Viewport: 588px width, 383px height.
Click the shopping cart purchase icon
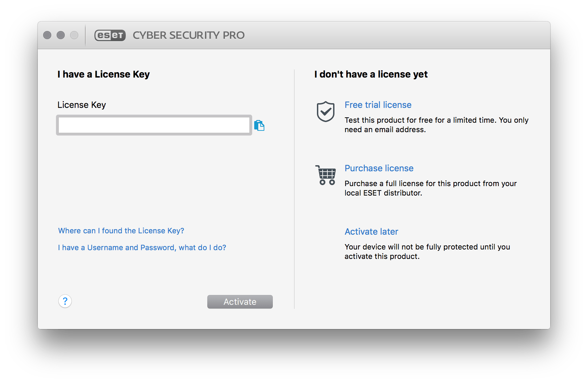[x=326, y=175]
